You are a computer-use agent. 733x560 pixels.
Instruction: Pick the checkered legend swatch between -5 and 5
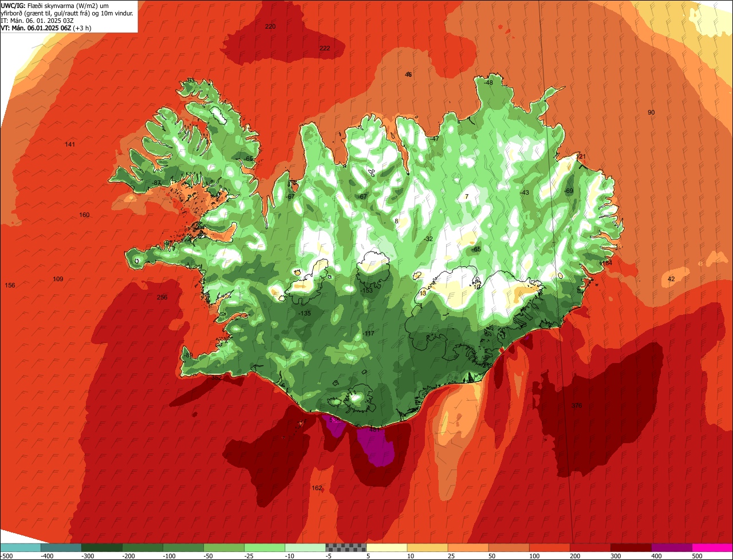coord(346,547)
